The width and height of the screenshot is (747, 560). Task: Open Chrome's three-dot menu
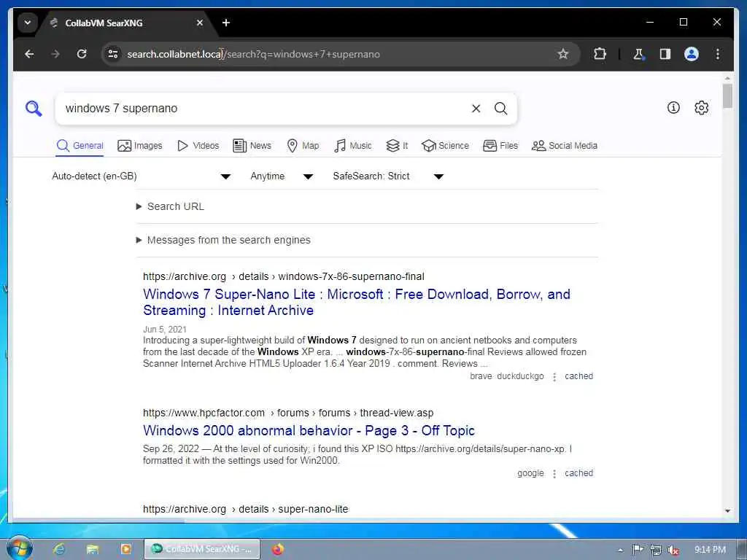pos(718,54)
